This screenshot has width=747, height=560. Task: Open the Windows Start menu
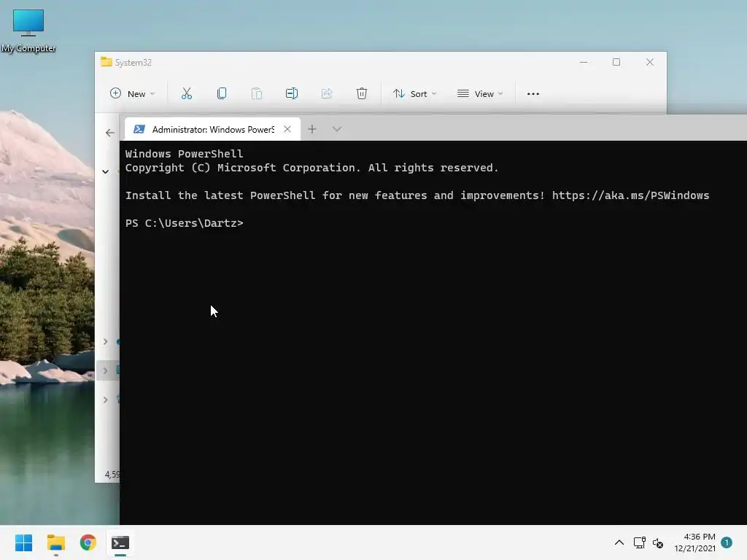tap(24, 542)
